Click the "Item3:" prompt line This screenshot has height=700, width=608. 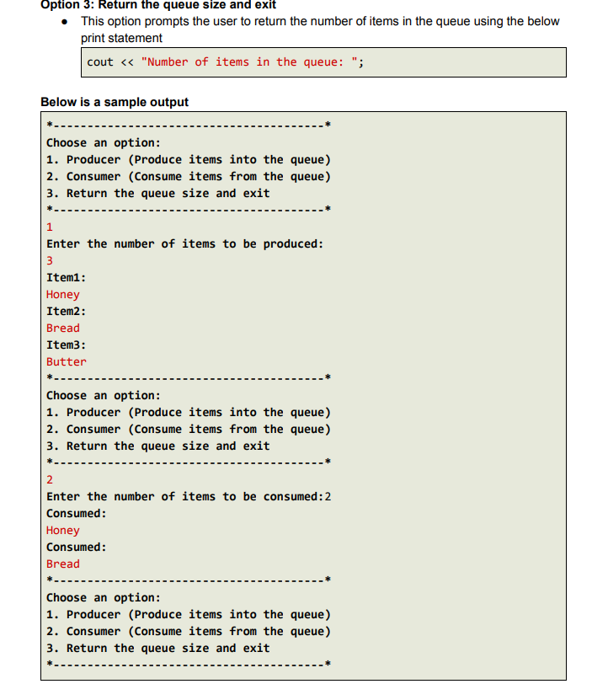click(x=66, y=345)
